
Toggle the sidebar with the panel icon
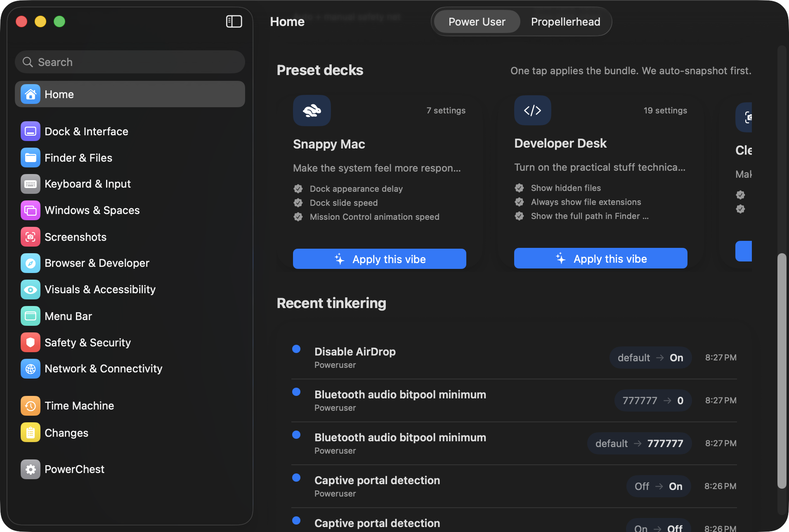[234, 21]
